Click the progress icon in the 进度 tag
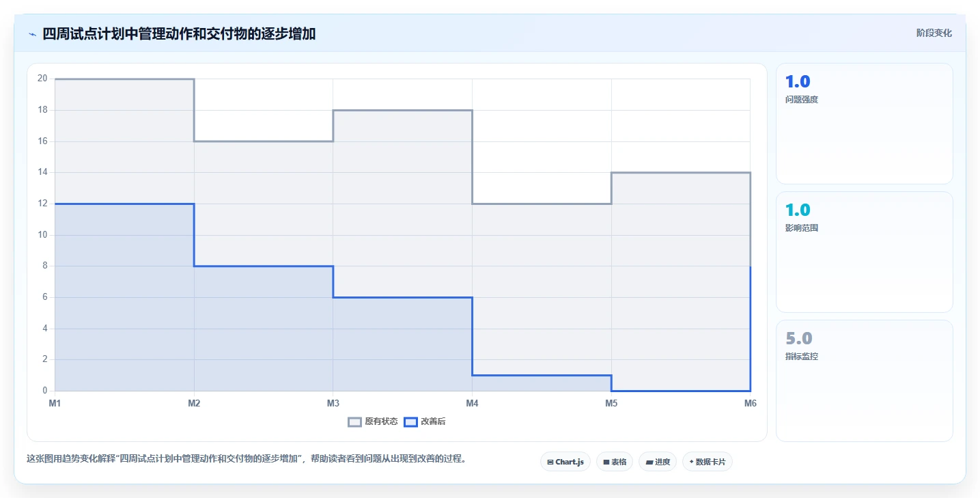The image size is (980, 498). pyautogui.click(x=649, y=462)
